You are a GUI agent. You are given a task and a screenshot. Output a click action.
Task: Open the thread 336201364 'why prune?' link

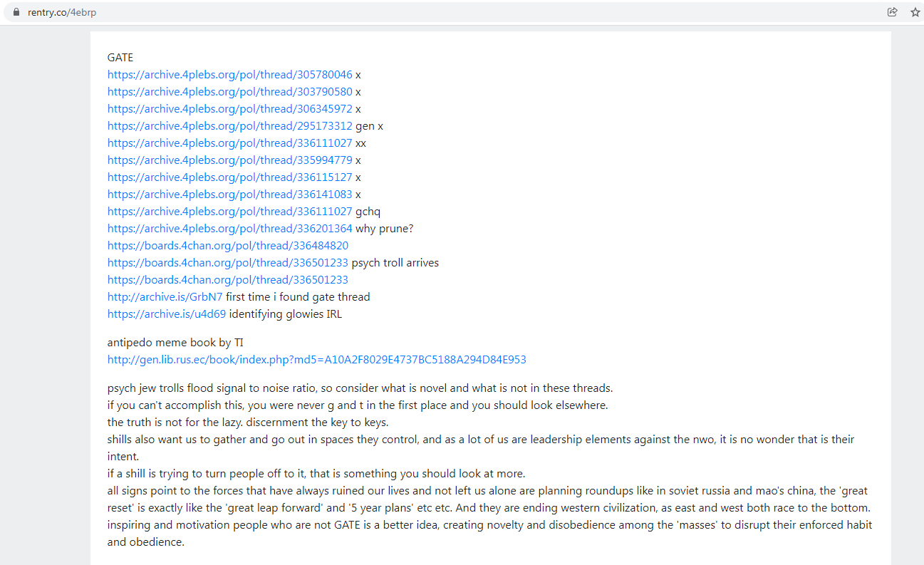[x=230, y=229]
